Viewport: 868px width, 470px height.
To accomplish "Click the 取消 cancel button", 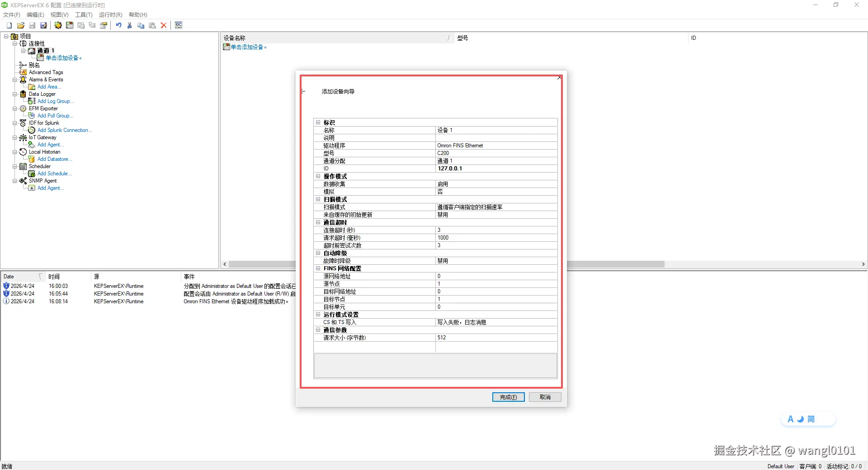I will [545, 397].
